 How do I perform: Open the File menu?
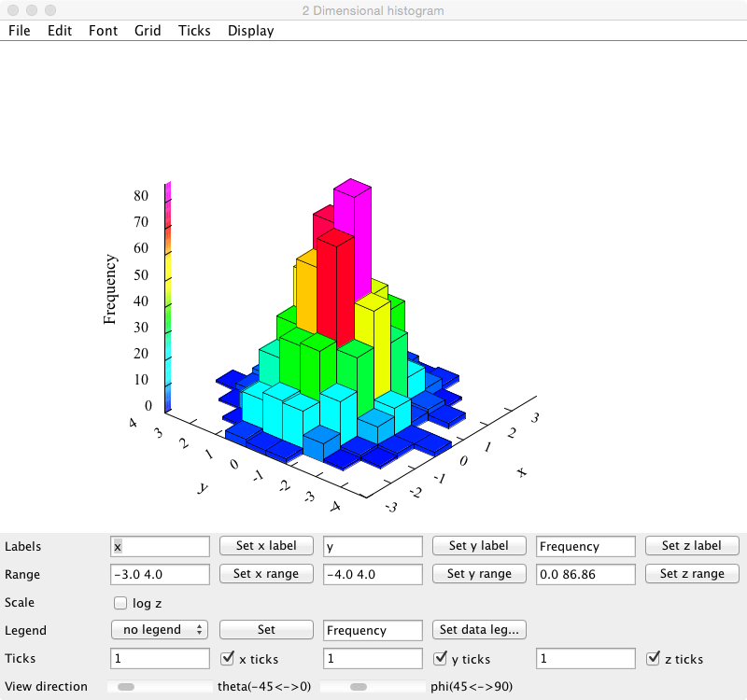[19, 31]
